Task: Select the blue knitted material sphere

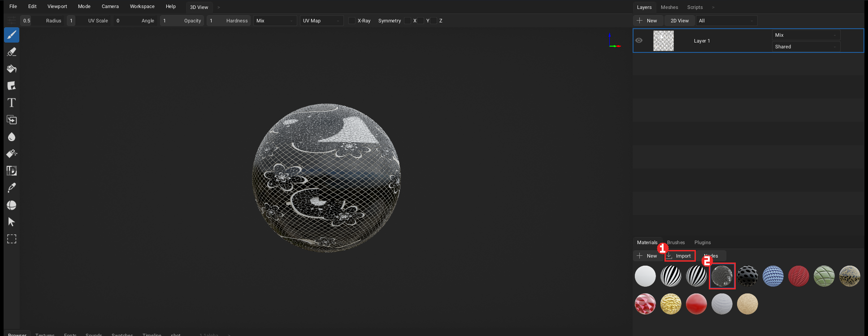Action: point(773,276)
